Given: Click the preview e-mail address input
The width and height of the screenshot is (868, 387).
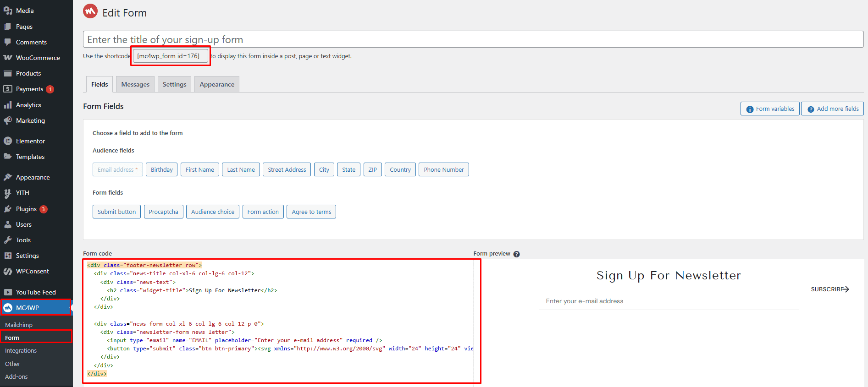Looking at the screenshot, I should [669, 301].
